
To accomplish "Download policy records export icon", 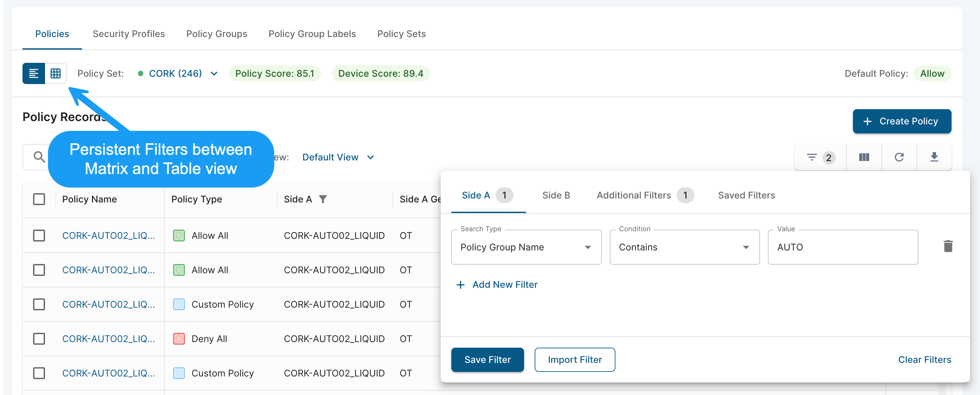I will tap(934, 157).
